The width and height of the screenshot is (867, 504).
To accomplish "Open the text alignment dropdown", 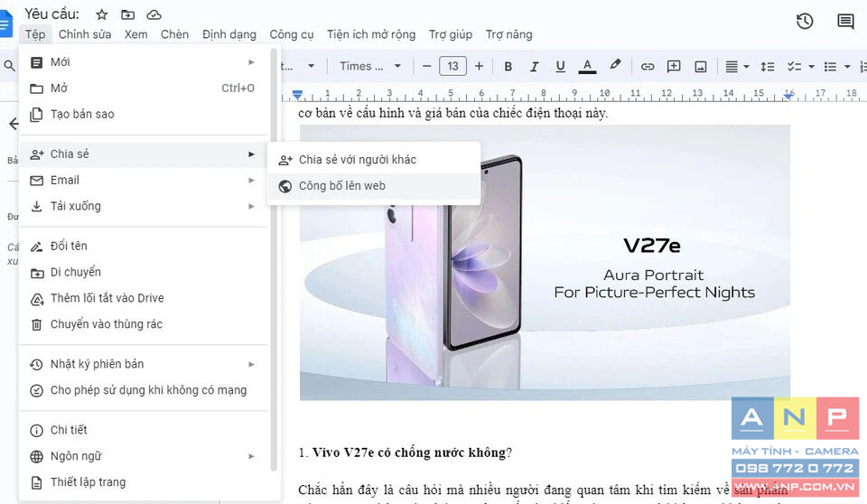I will point(737,67).
